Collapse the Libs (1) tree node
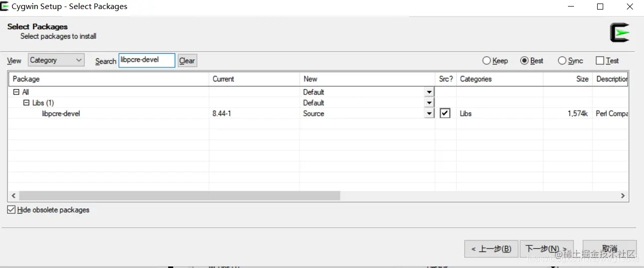Viewport: 644px width, 268px height. pos(26,103)
